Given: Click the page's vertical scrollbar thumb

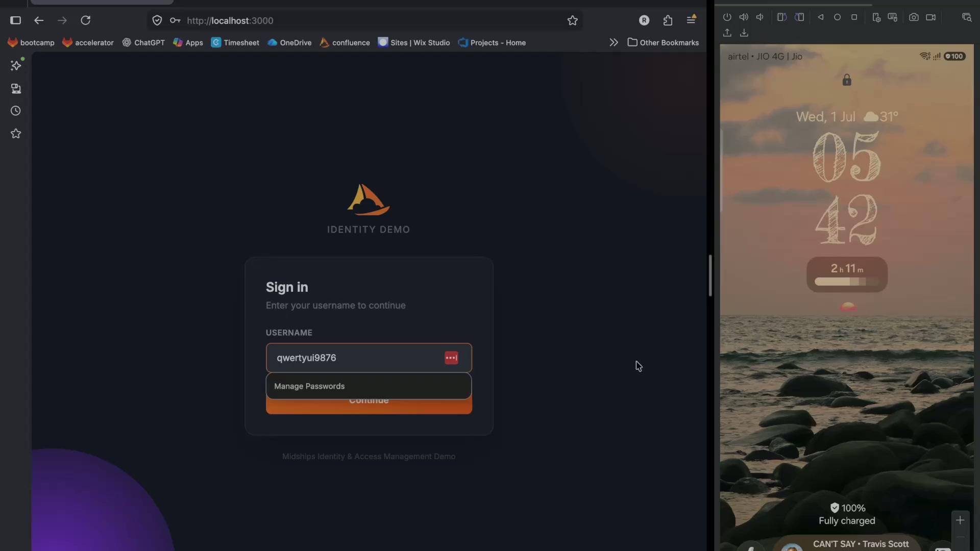Looking at the screenshot, I should [710, 275].
